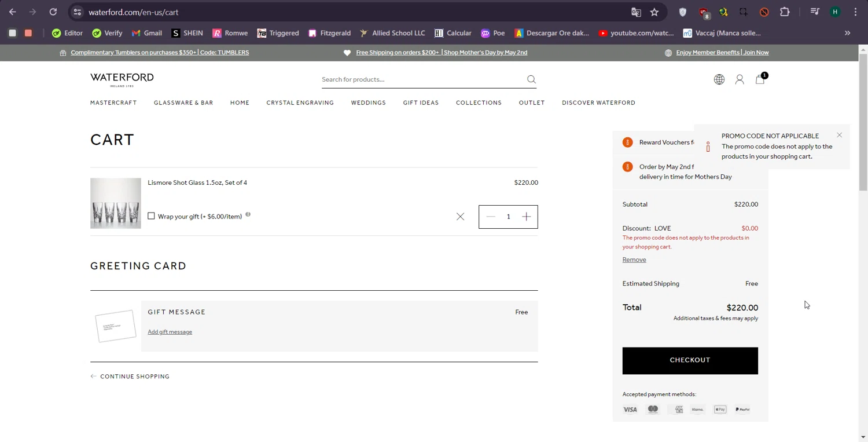Open the Romwe bookmark
The width and height of the screenshot is (868, 442).
[x=230, y=33]
